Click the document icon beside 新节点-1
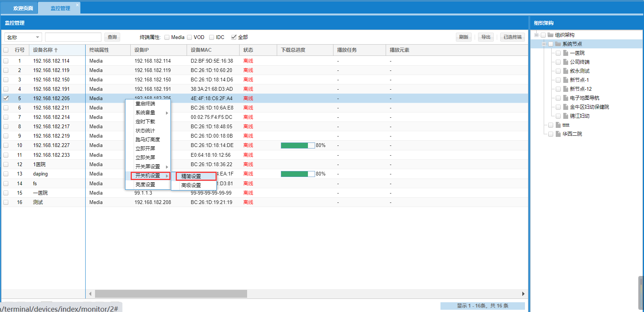This screenshot has width=644, height=312. 566,80
